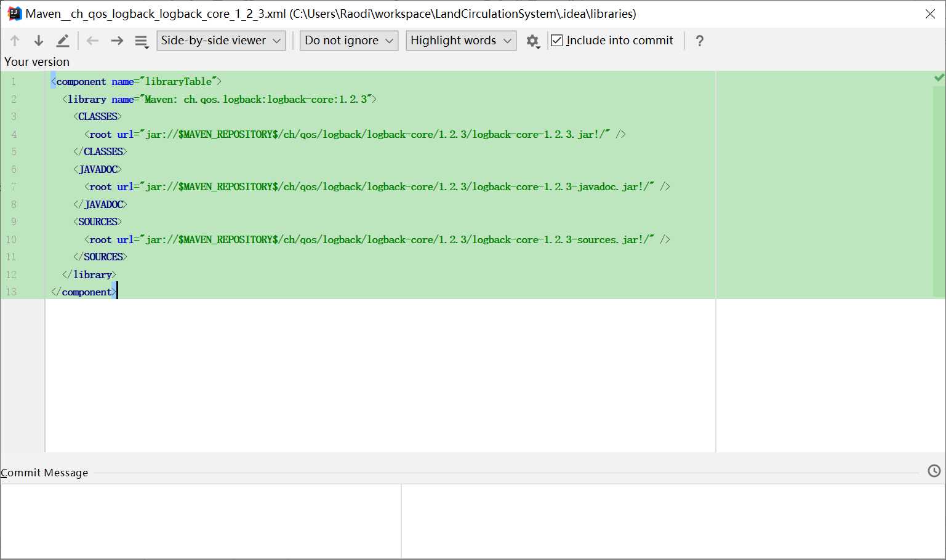The width and height of the screenshot is (946, 560).
Task: Open the Highlight words dropdown
Action: point(461,41)
